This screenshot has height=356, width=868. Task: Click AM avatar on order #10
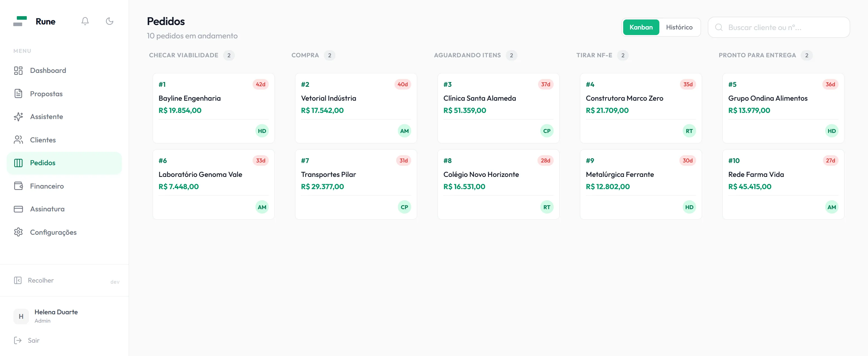click(831, 207)
